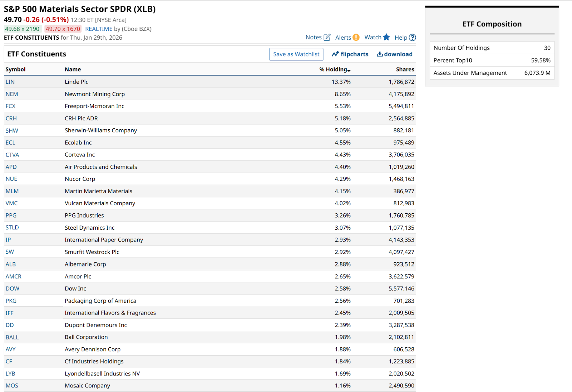Click the flipcharts chart icon

coord(335,54)
